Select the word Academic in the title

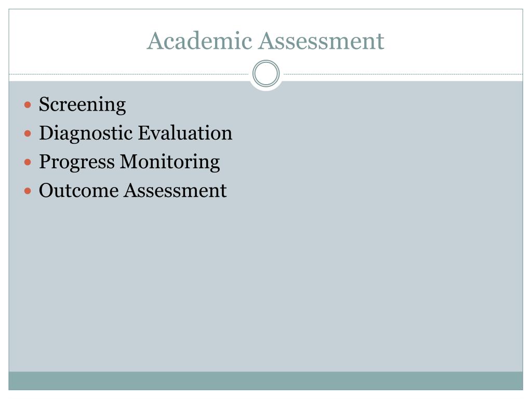tap(199, 41)
